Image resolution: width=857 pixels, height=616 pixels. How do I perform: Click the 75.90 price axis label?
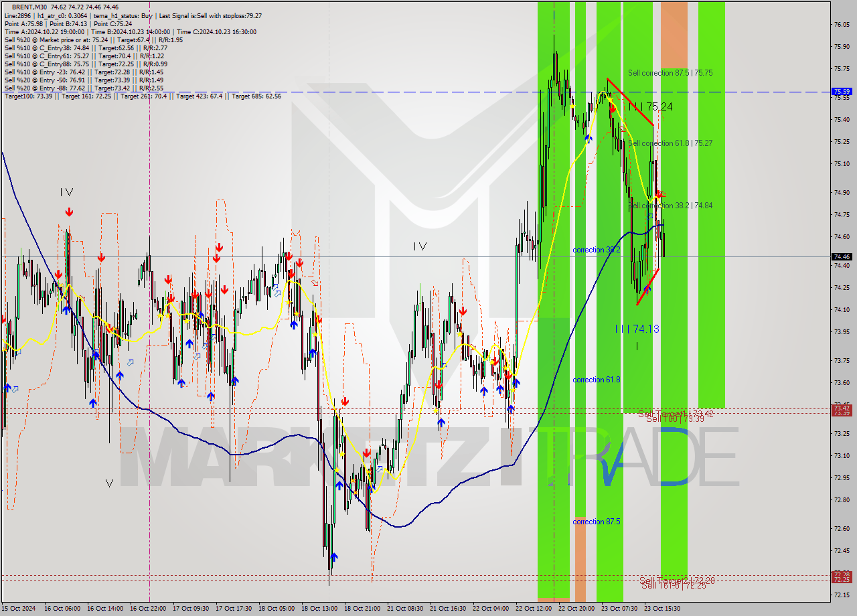pos(841,47)
